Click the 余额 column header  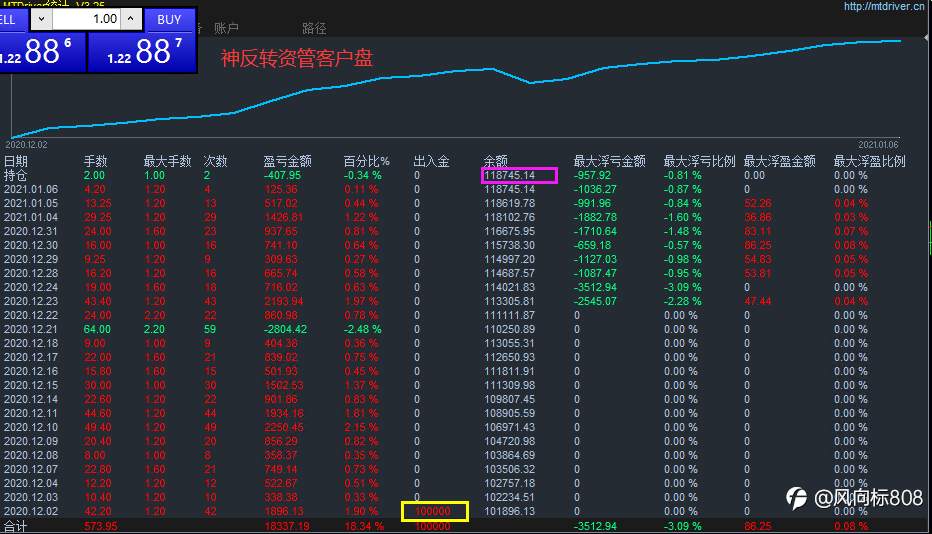point(496,161)
